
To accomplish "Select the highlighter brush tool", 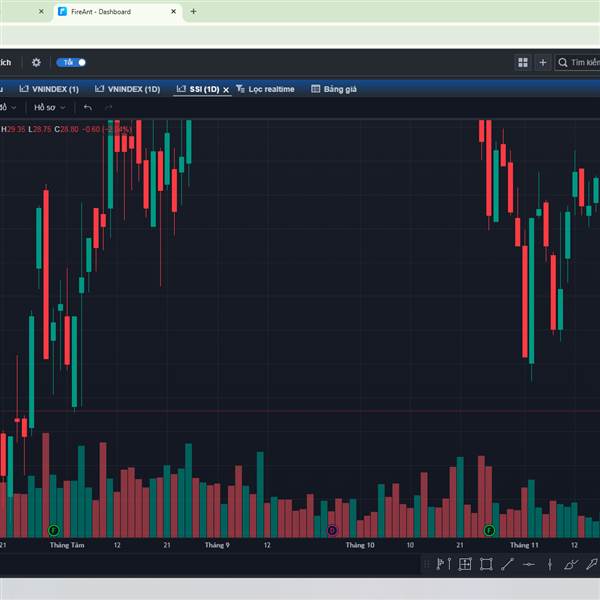I will pyautogui.click(x=571, y=564).
